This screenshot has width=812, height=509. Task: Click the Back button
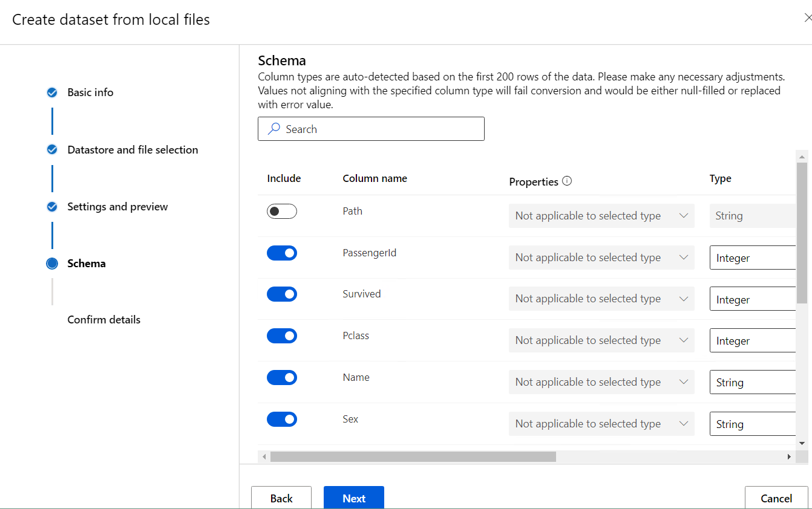(281, 498)
